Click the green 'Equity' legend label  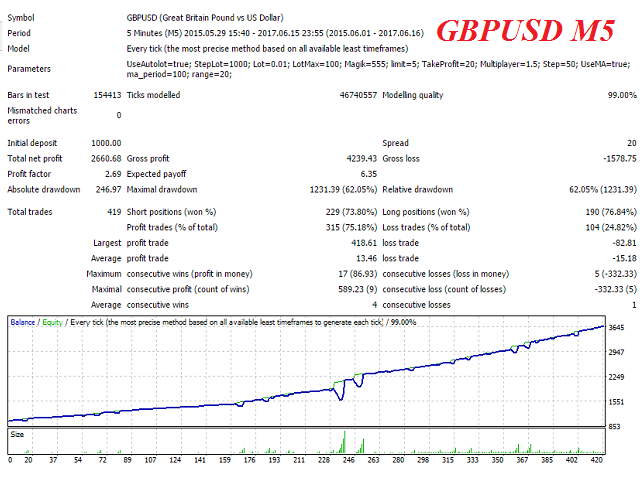tap(52, 322)
